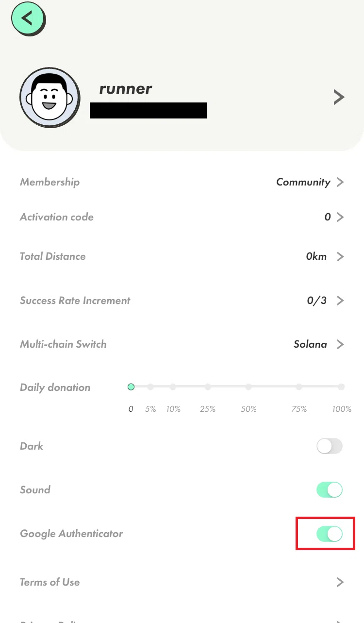This screenshot has height=623, width=364.
Task: Open the Total Distance entry
Action: click(x=182, y=256)
